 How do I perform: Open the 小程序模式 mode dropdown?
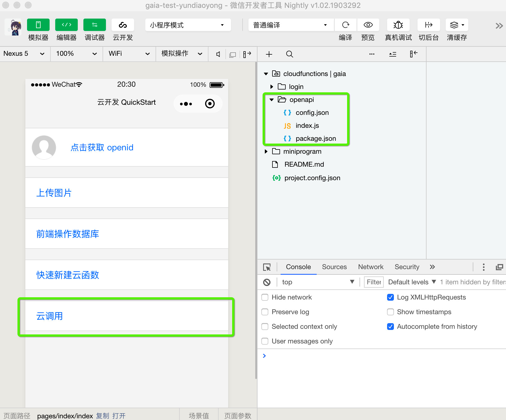[x=188, y=25]
